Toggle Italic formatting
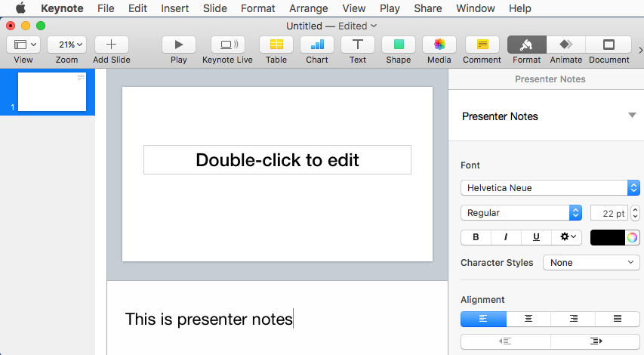The height and width of the screenshot is (355, 644). click(506, 237)
